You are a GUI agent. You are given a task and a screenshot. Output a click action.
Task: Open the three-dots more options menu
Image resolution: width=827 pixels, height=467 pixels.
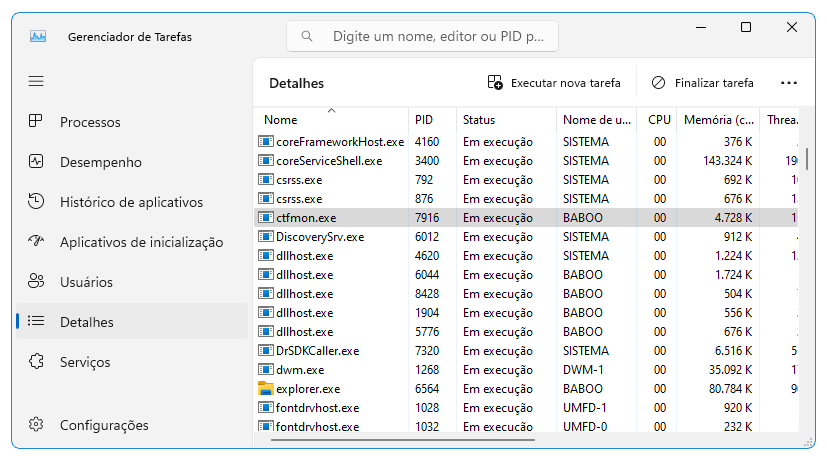[x=788, y=83]
